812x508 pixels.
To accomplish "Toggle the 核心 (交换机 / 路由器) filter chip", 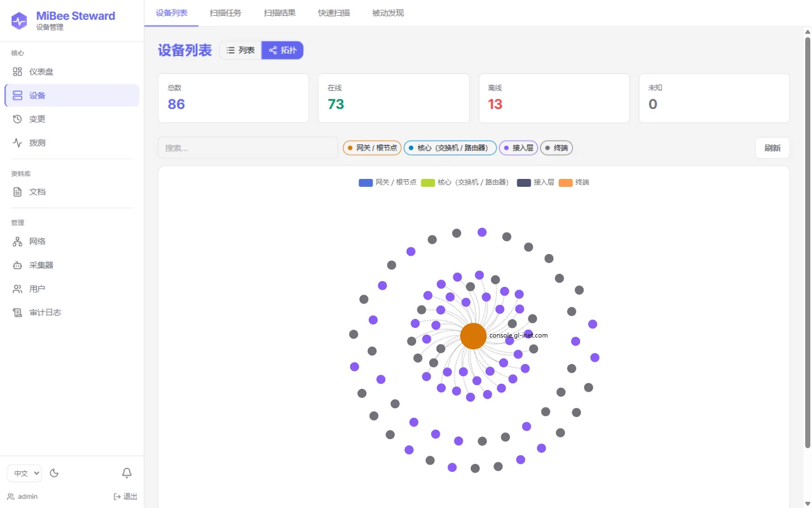I will 451,148.
